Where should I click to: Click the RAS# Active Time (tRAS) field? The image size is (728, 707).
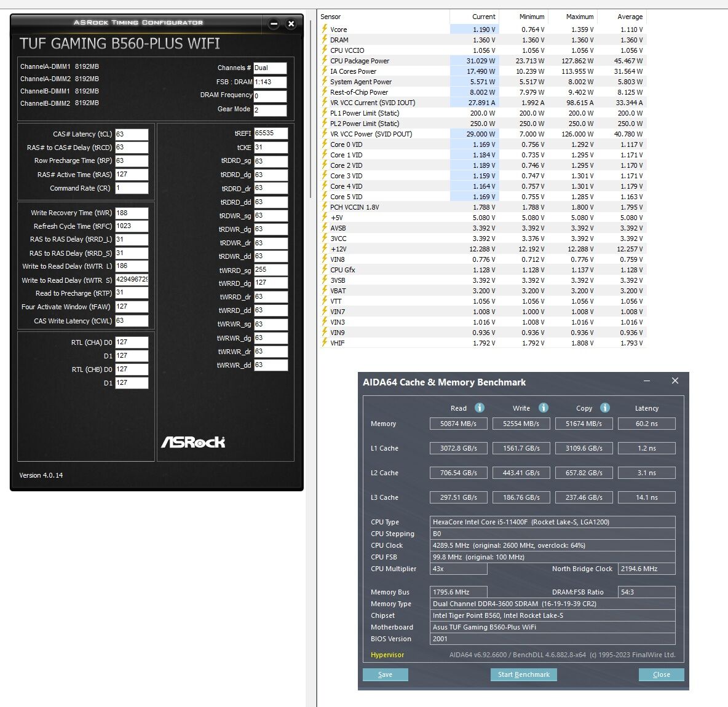click(132, 175)
